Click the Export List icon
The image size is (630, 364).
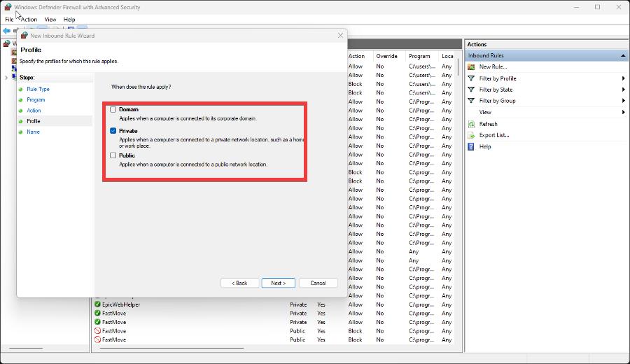tap(471, 135)
